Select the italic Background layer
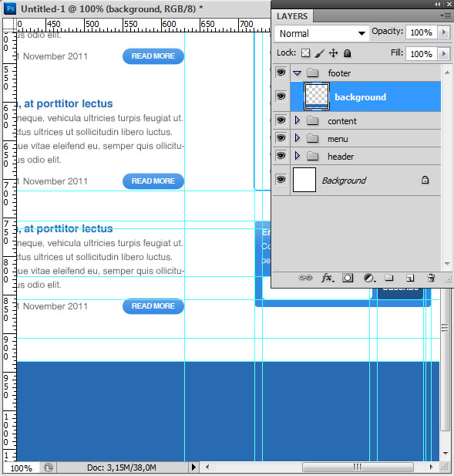454x476 pixels. [x=365, y=181]
